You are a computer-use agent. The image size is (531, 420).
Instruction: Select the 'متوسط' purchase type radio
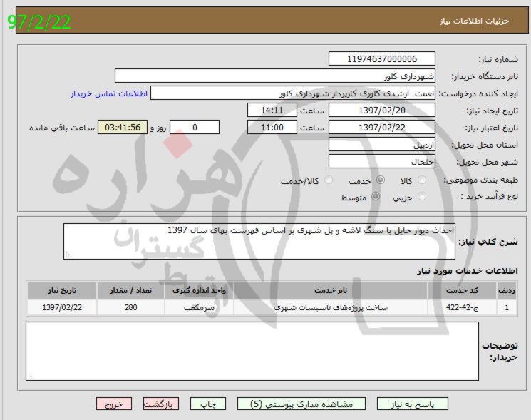pos(376,196)
